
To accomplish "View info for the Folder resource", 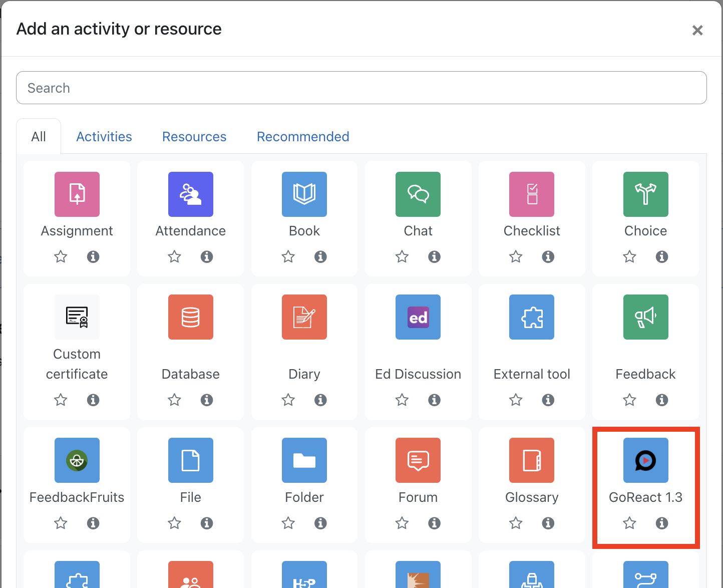I will coord(320,523).
